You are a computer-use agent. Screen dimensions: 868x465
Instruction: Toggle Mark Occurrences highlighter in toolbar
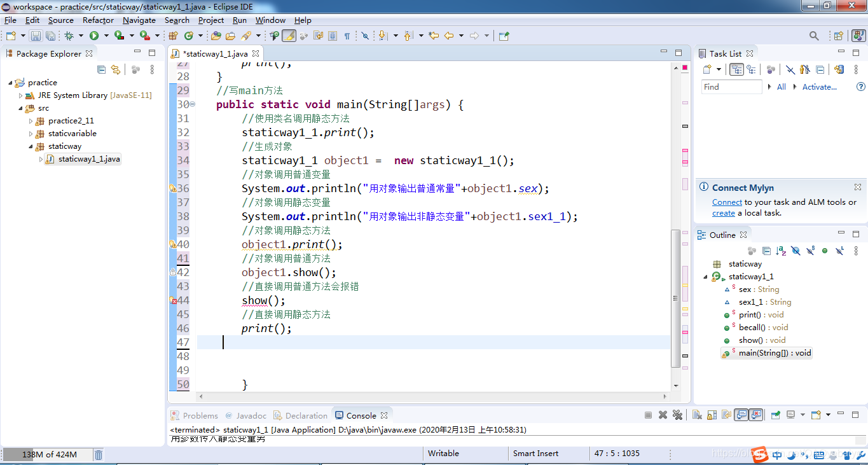coord(289,36)
